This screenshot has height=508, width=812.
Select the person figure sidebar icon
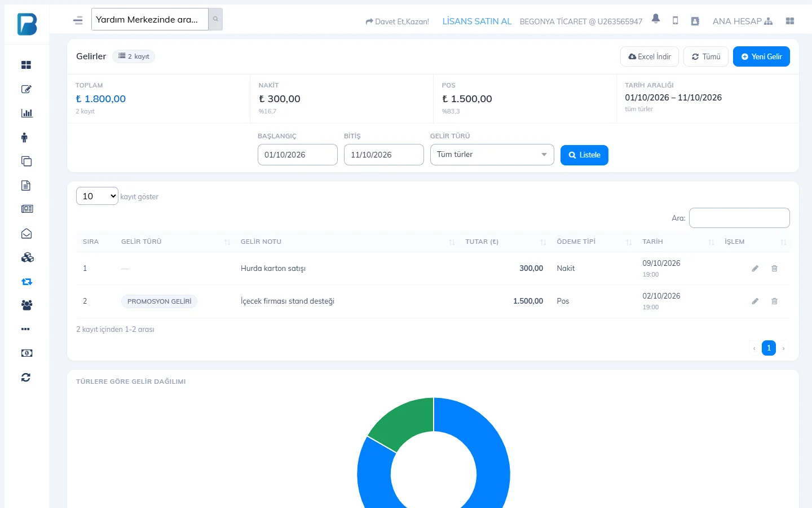pyautogui.click(x=24, y=137)
